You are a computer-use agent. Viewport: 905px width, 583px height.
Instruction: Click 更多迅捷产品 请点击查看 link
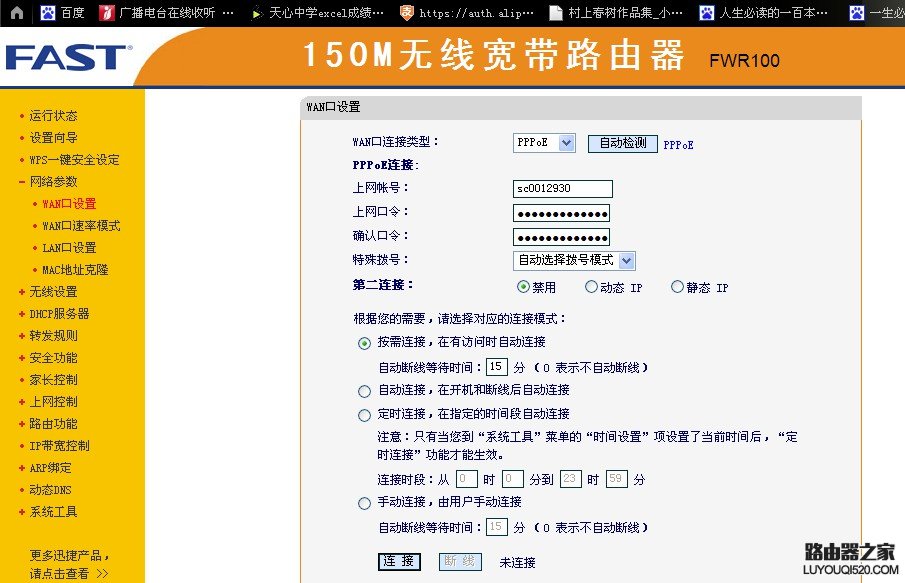[69, 564]
